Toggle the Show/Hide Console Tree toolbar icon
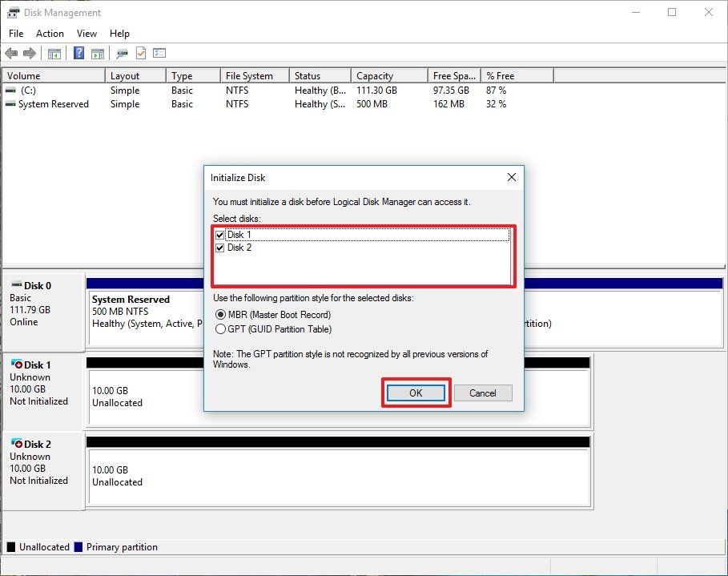Screen dimensions: 728x576 click(x=54, y=53)
